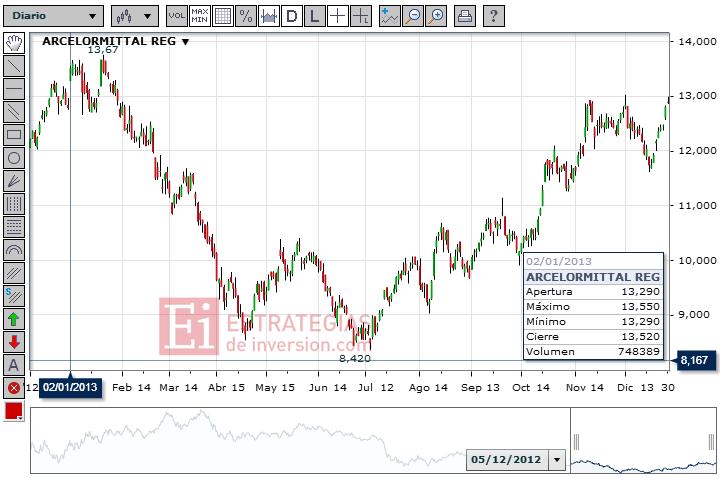Click the red delete drawings icon
This screenshot has width=720, height=478.
click(x=14, y=388)
